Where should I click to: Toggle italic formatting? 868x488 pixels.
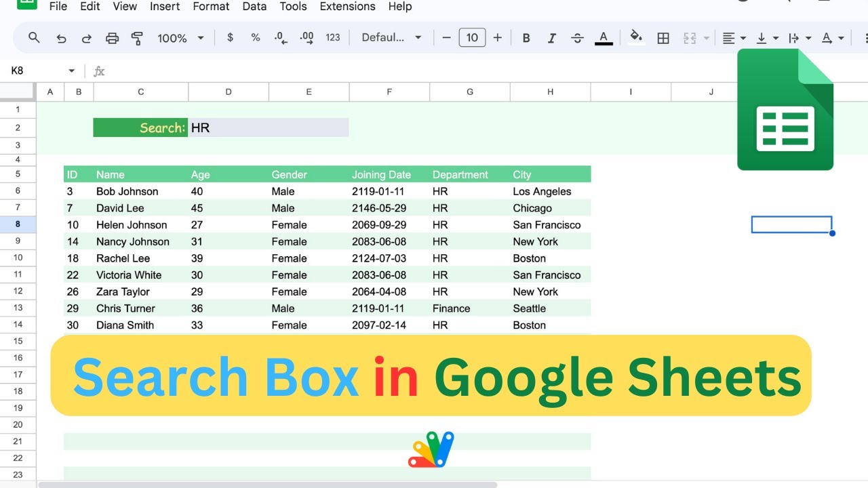pos(552,38)
